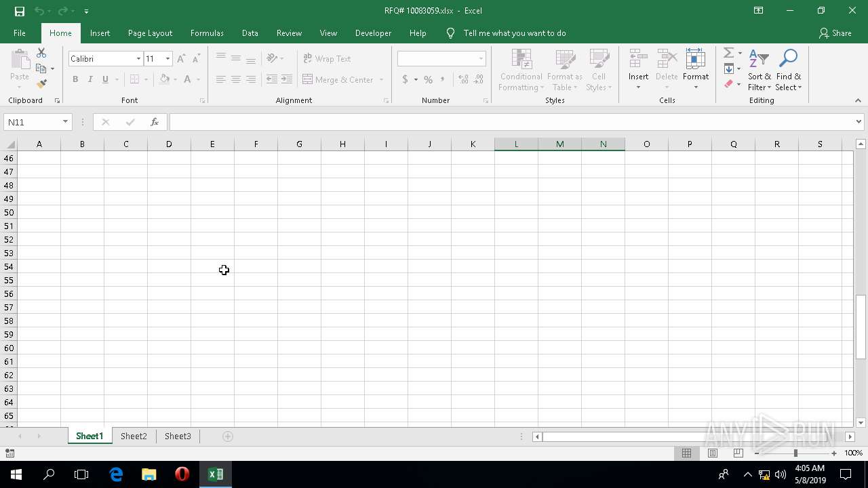The height and width of the screenshot is (488, 868).
Task: Toggle Italic formatting
Action: [x=90, y=79]
